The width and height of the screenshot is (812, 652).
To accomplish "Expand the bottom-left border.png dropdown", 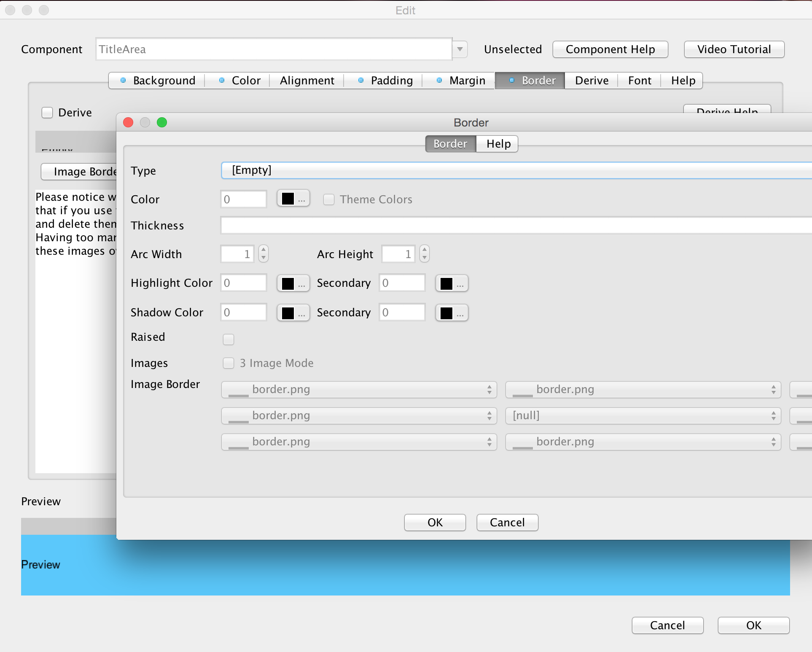I will [x=489, y=441].
